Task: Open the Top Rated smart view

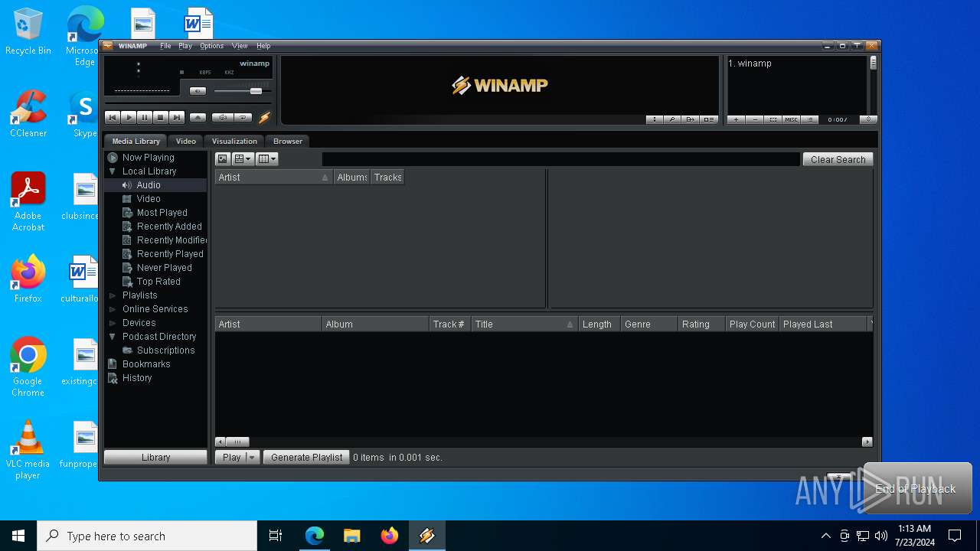Action: (158, 282)
